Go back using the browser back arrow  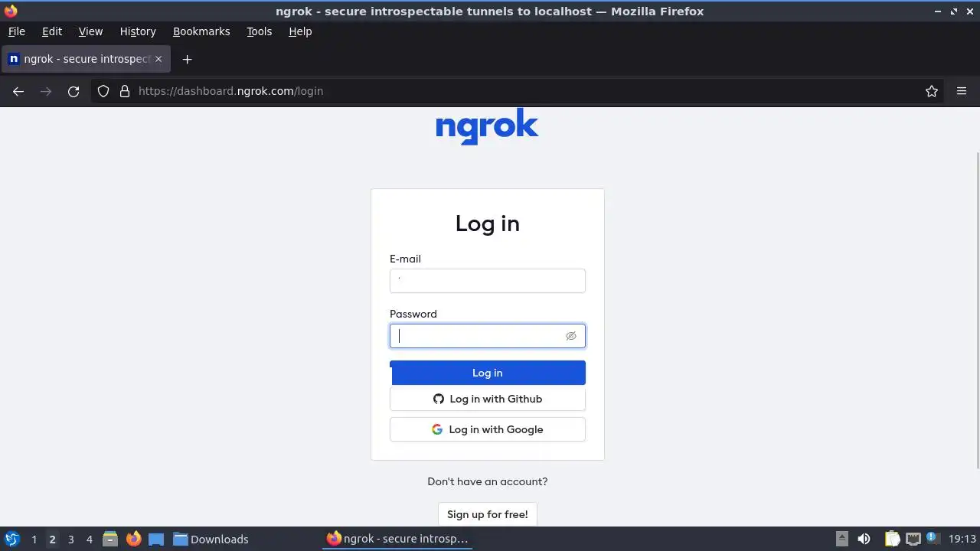click(18, 91)
